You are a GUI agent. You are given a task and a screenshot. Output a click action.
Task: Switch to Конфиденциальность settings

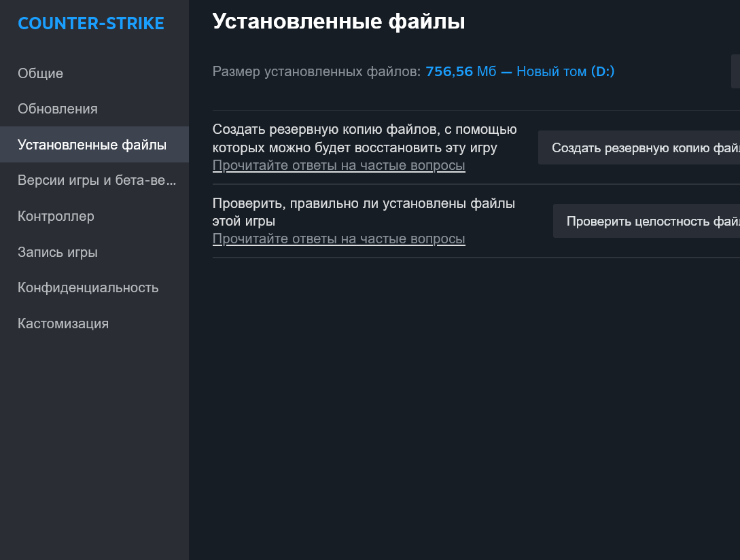pos(88,287)
